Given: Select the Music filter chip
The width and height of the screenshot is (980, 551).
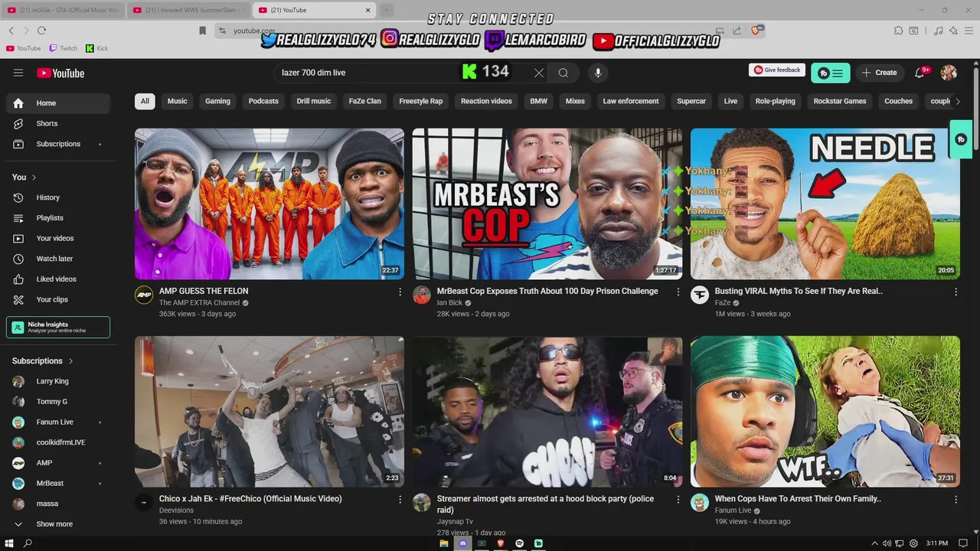Looking at the screenshot, I should tap(177, 101).
